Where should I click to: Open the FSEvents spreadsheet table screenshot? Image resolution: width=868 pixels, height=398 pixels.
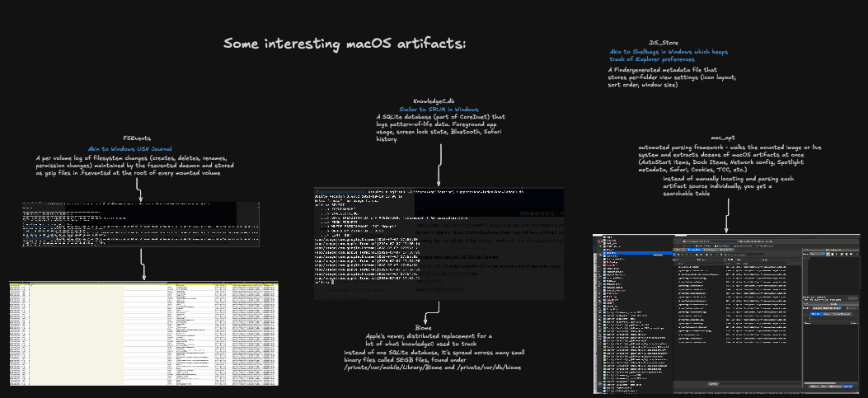point(144,334)
